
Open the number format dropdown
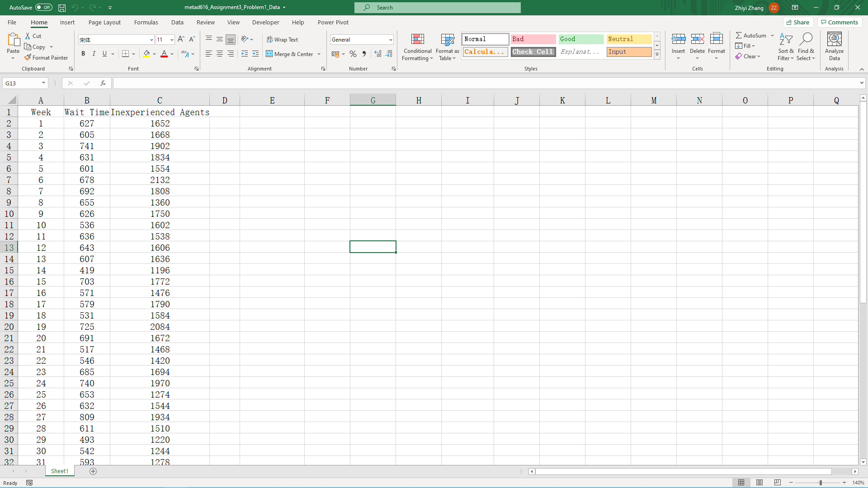[391, 39]
